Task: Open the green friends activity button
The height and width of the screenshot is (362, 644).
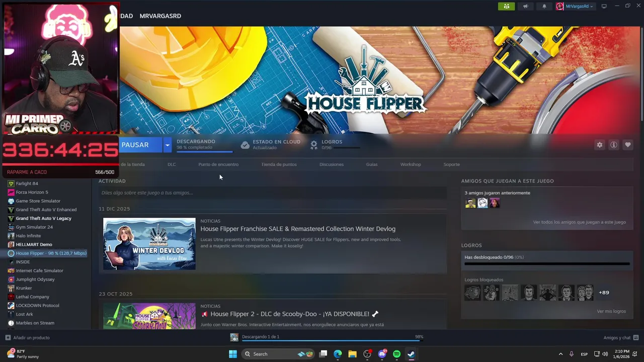Action: pos(506,6)
